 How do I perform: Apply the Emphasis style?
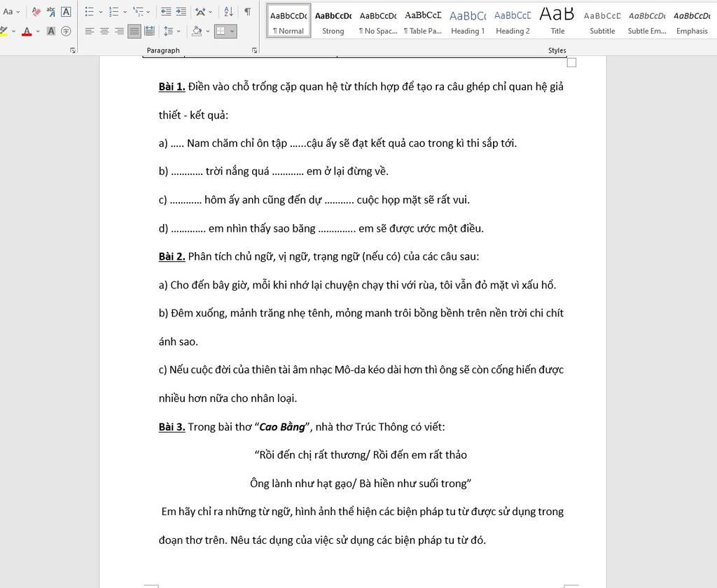point(692,20)
